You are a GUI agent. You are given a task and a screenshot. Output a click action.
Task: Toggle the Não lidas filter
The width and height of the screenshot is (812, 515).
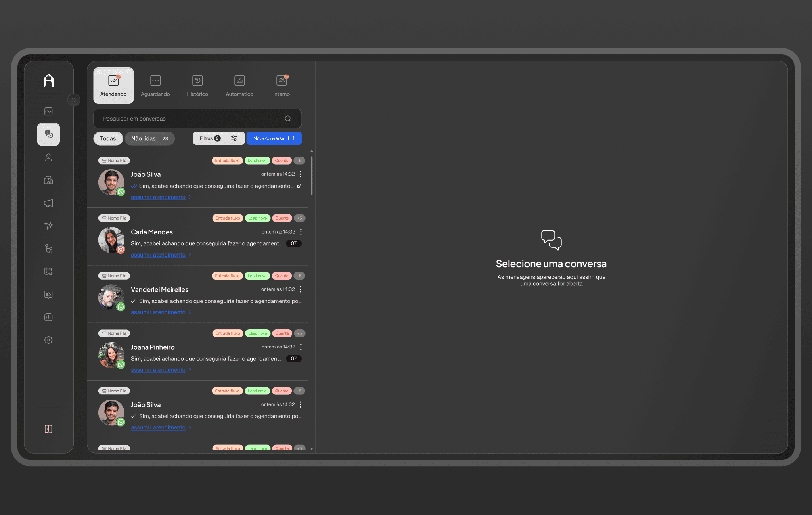pyautogui.click(x=149, y=138)
